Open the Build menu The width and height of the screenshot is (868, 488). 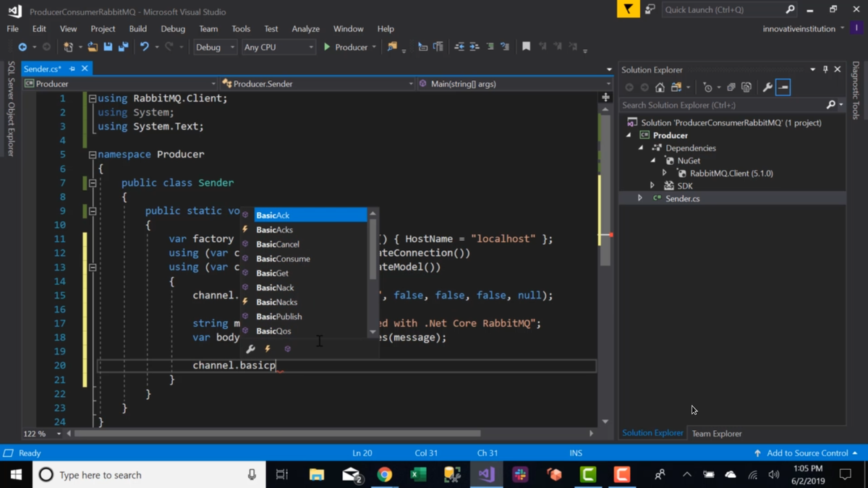(x=137, y=29)
